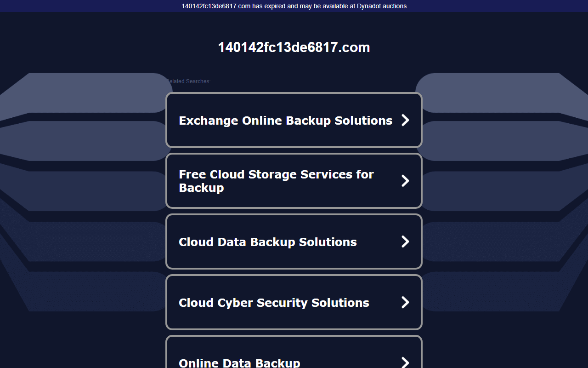Click chevron arrow on Free Cloud Storage card
The image size is (588, 368).
405,181
